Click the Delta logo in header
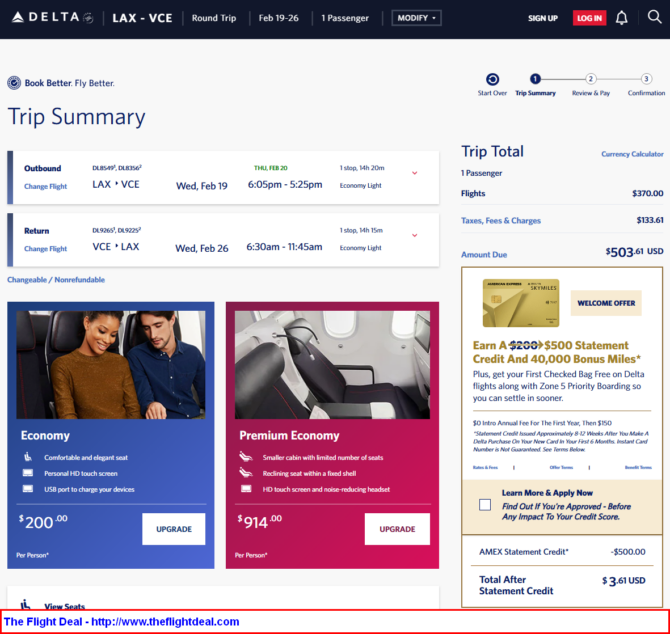Viewport: 670px width, 634px height. tap(53, 18)
